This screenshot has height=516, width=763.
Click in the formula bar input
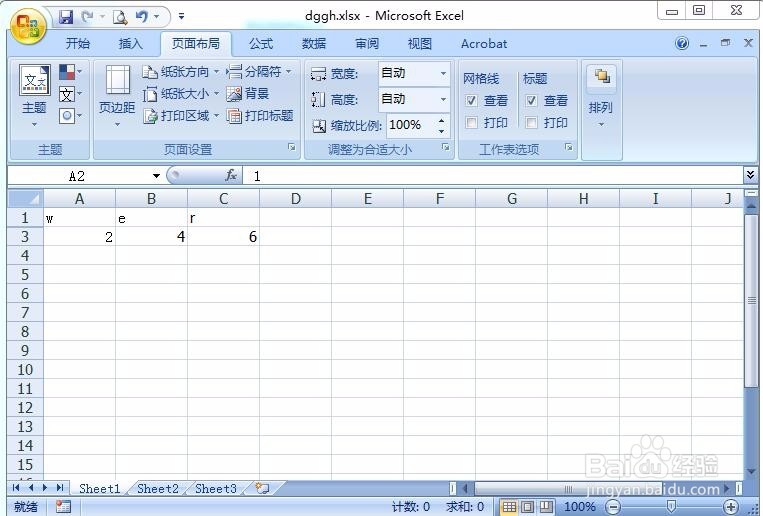point(492,176)
